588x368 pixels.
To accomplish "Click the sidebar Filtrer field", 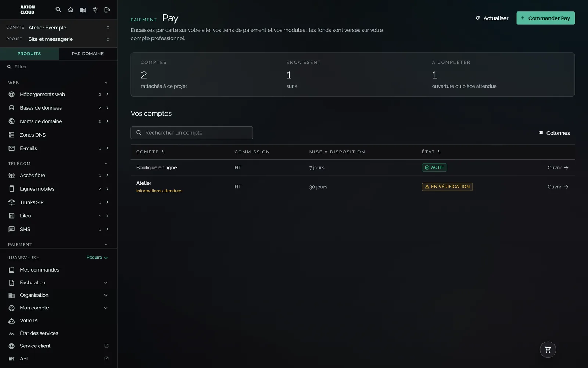I will [58, 67].
